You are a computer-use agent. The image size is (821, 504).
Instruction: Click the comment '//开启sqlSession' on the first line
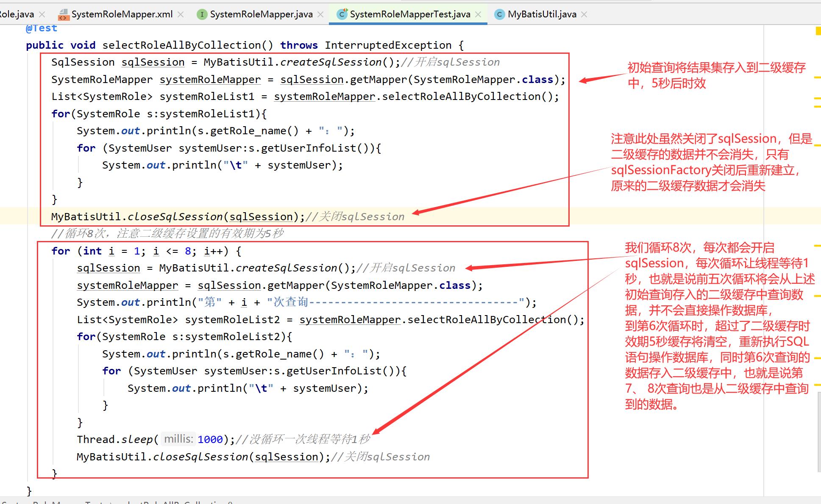(x=450, y=62)
